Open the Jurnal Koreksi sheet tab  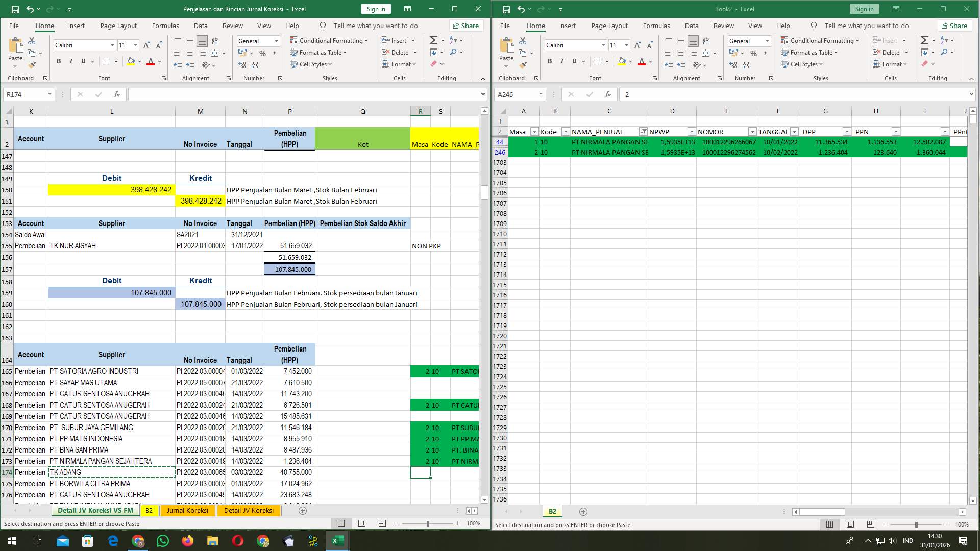(x=188, y=510)
